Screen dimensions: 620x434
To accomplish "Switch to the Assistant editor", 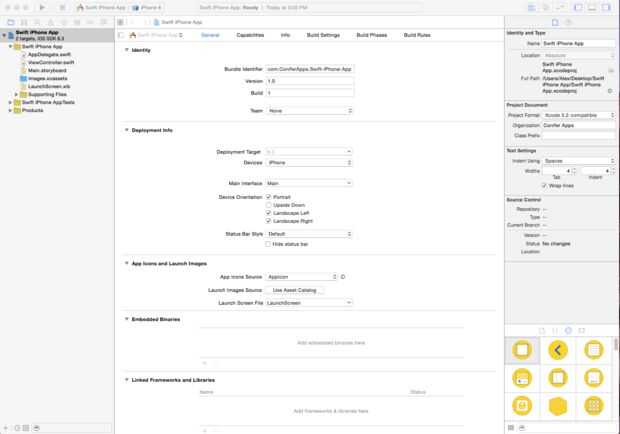I will click(x=546, y=8).
